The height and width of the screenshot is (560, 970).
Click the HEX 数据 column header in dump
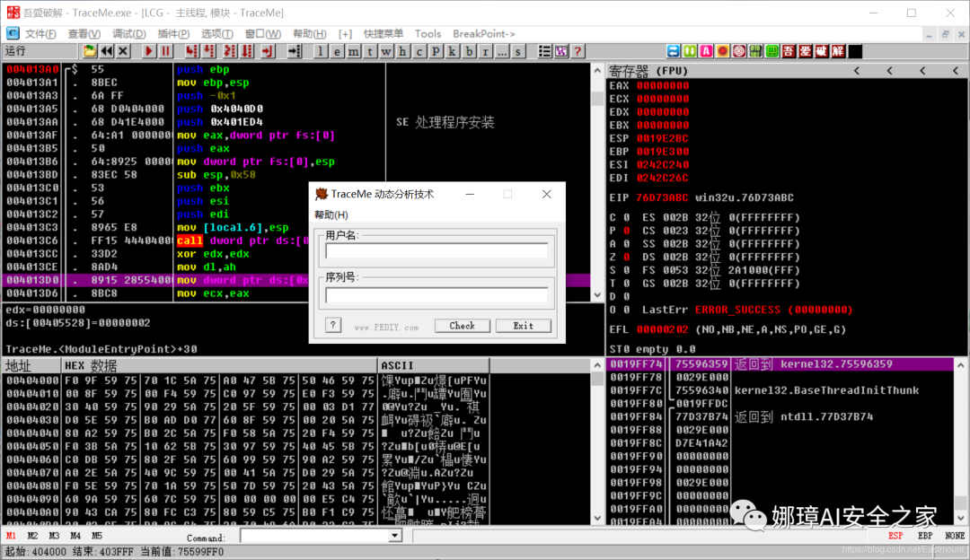pos(220,366)
